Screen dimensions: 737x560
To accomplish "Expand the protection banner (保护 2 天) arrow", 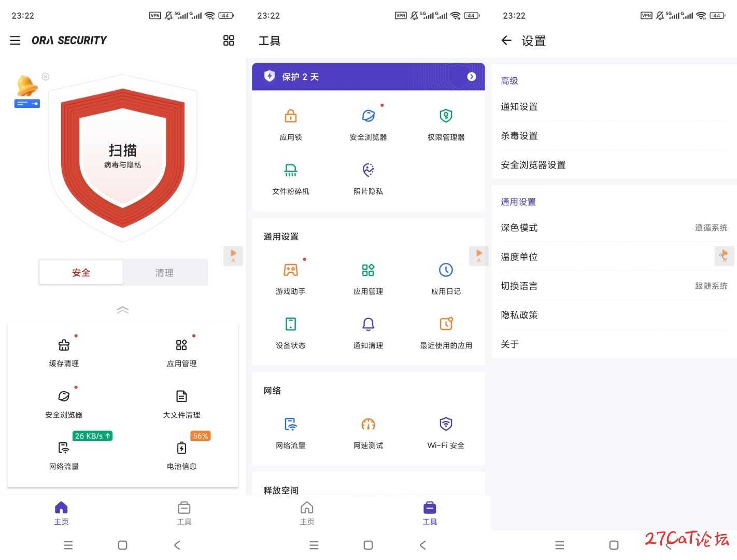I will coord(471,77).
